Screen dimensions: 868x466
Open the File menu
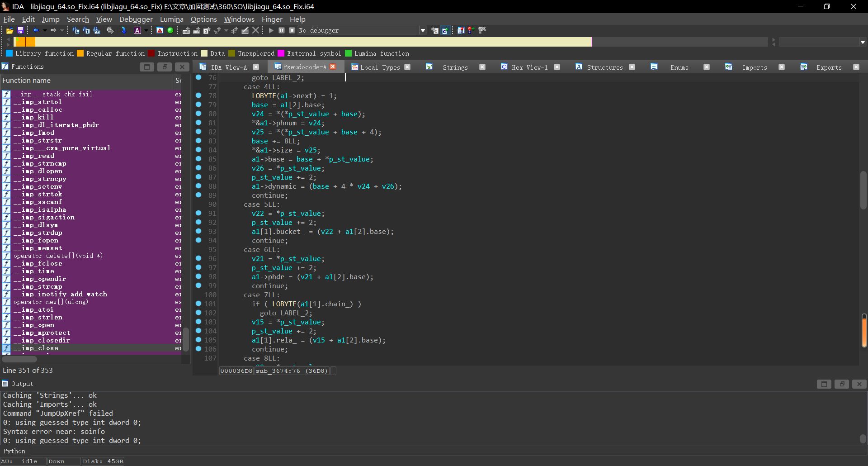pos(9,19)
